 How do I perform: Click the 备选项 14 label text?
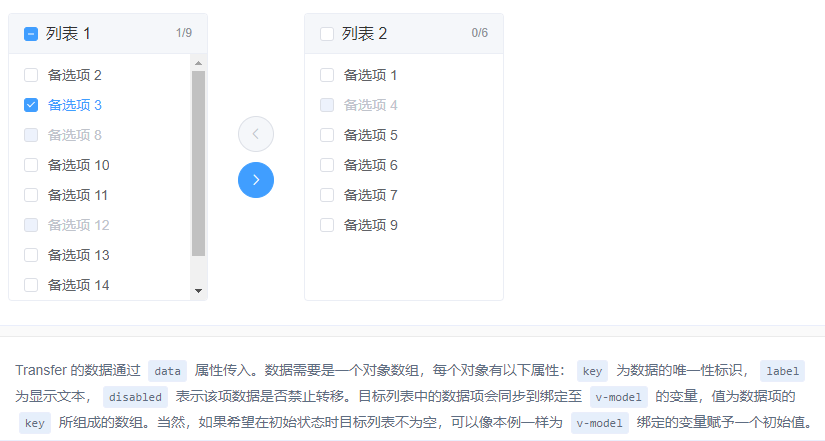tap(78, 285)
